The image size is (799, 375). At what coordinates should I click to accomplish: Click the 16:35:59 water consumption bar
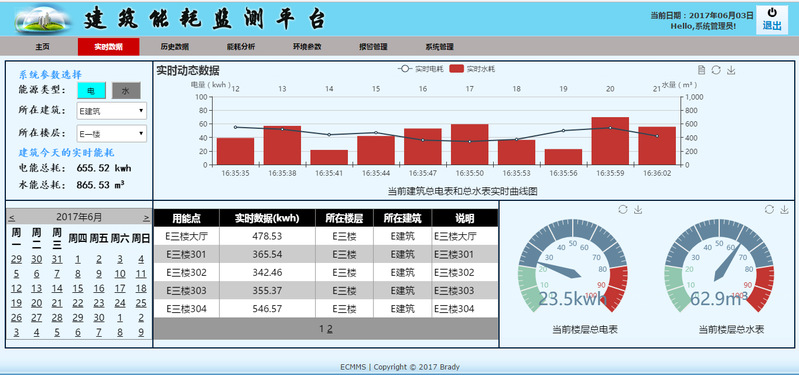click(610, 141)
